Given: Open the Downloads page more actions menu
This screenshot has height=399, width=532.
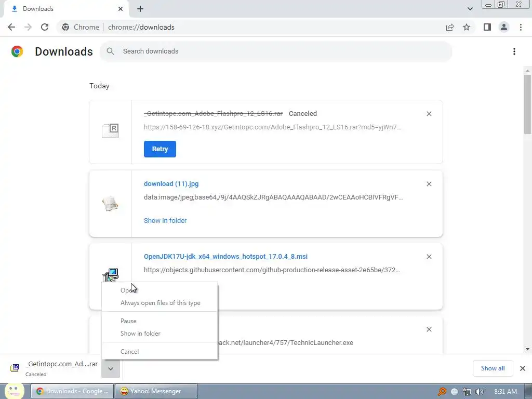Looking at the screenshot, I should pyautogui.click(x=514, y=51).
